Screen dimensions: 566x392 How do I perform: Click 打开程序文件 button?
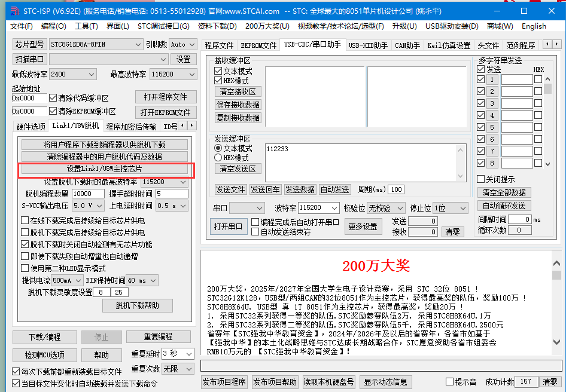pyautogui.click(x=166, y=97)
